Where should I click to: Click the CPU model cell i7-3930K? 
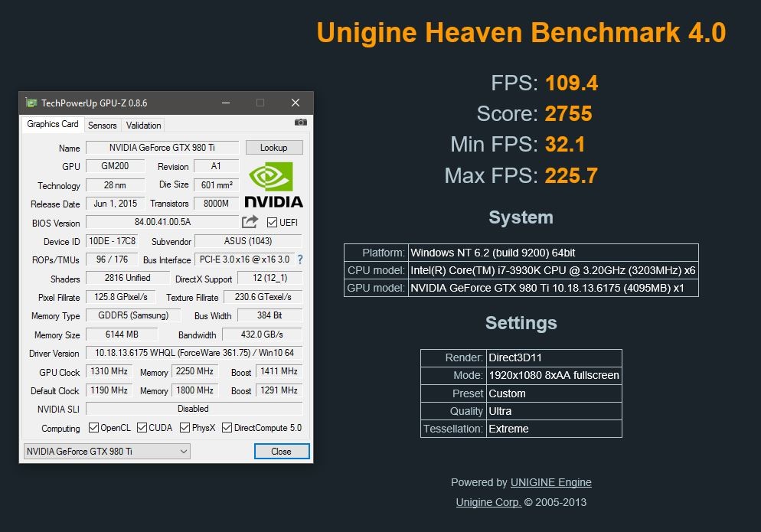click(554, 270)
